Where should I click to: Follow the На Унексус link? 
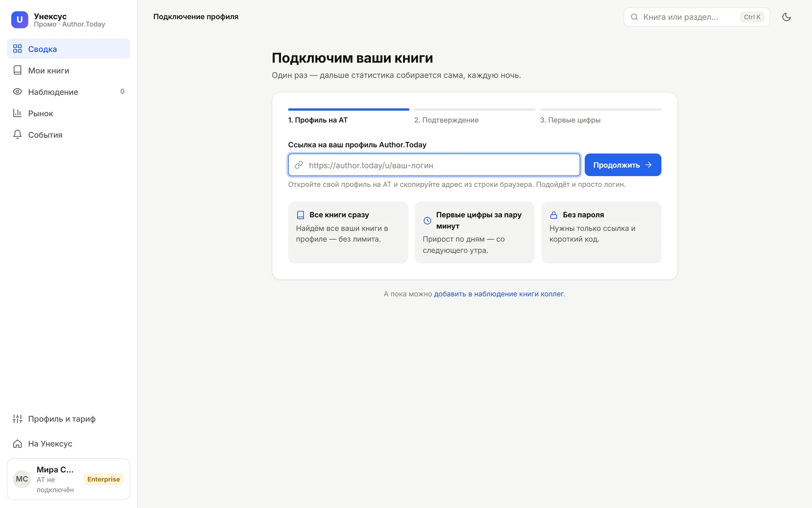pyautogui.click(x=68, y=444)
